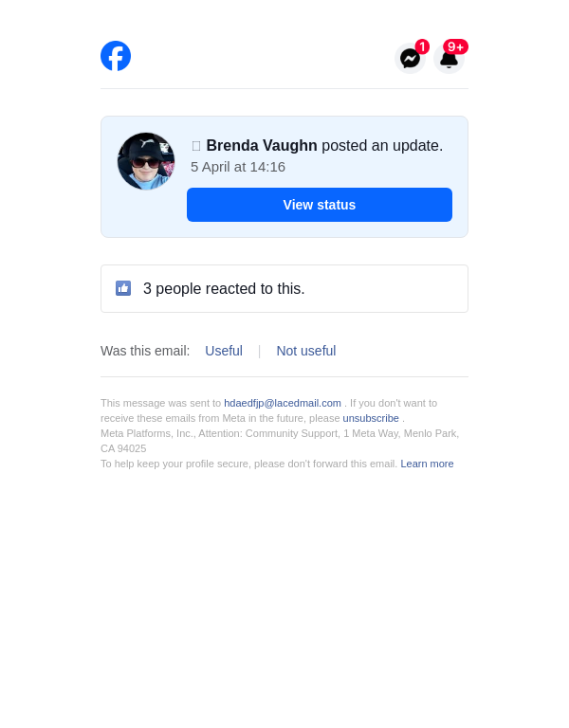The image size is (569, 728).
Task: Click the blue thumbs-up reaction icon
Action: 123,288
